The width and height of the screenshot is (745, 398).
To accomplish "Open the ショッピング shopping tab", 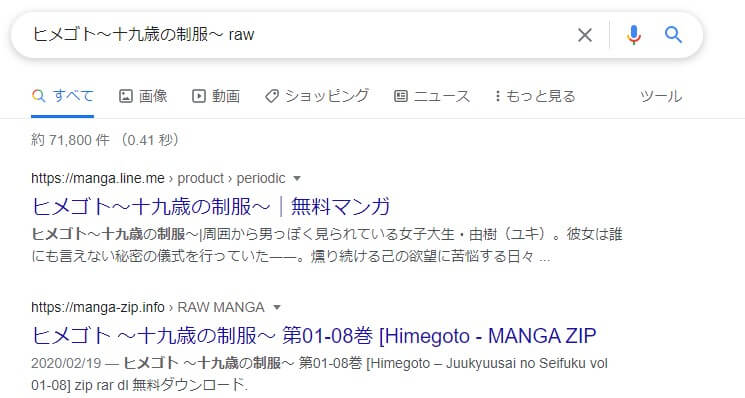I will click(316, 96).
